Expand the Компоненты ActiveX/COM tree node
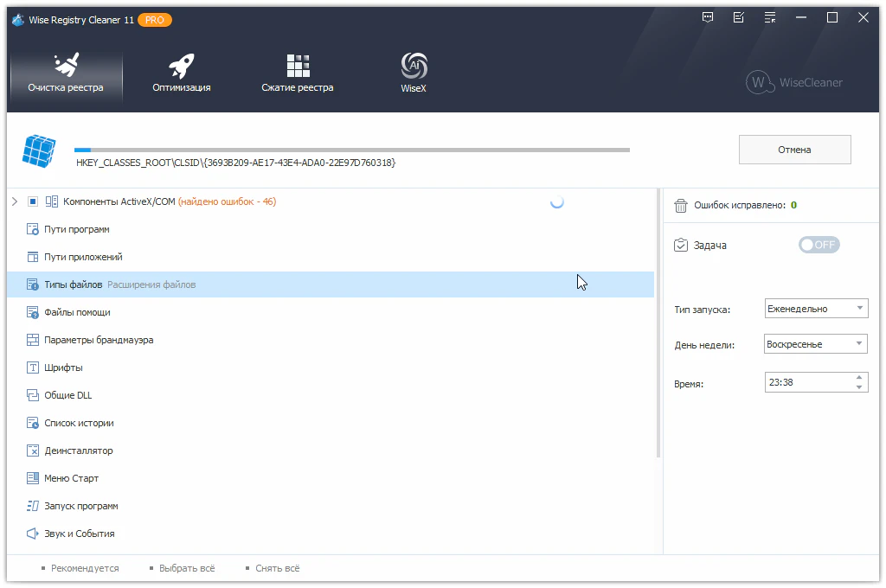 tap(15, 201)
